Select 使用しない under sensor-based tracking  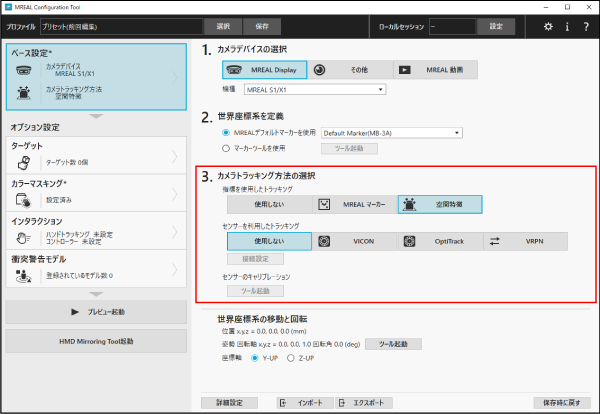click(x=269, y=241)
